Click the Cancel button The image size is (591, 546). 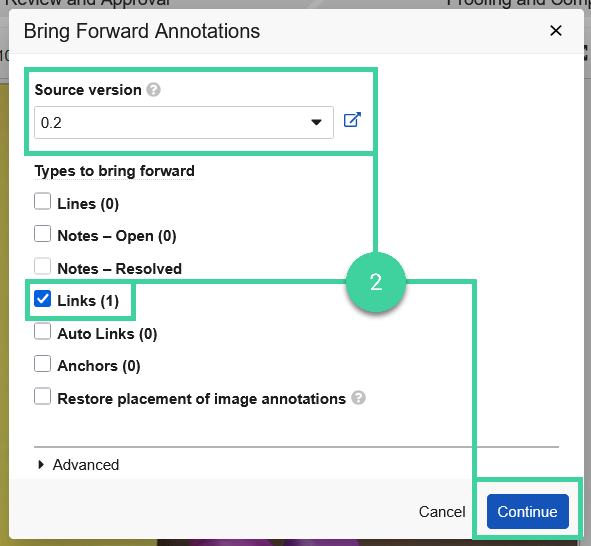tap(442, 512)
